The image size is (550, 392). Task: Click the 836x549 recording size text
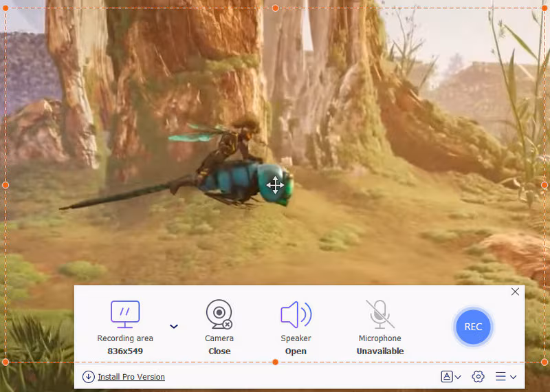pyautogui.click(x=125, y=351)
